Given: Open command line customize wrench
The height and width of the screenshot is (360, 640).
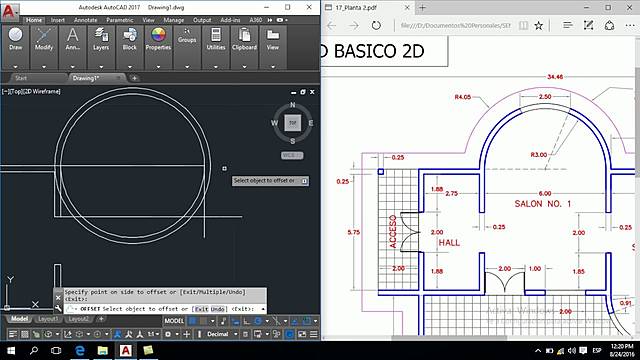Looking at the screenshot, I should point(58,309).
